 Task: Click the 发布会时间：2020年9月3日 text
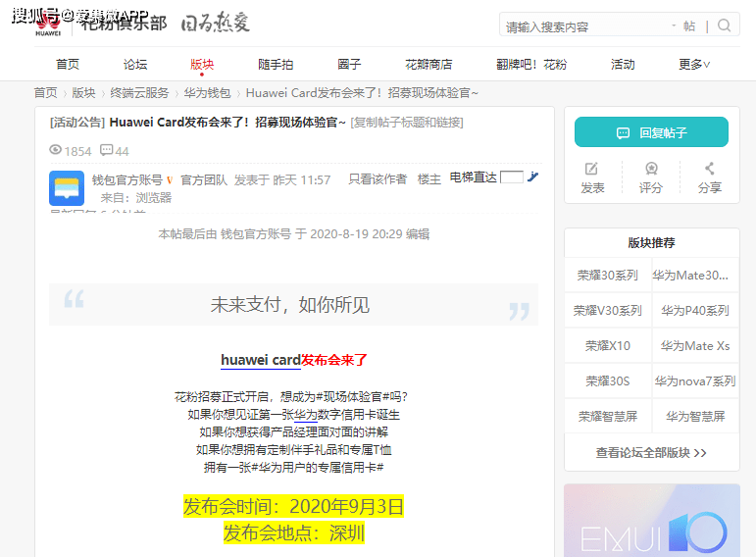coord(293,506)
